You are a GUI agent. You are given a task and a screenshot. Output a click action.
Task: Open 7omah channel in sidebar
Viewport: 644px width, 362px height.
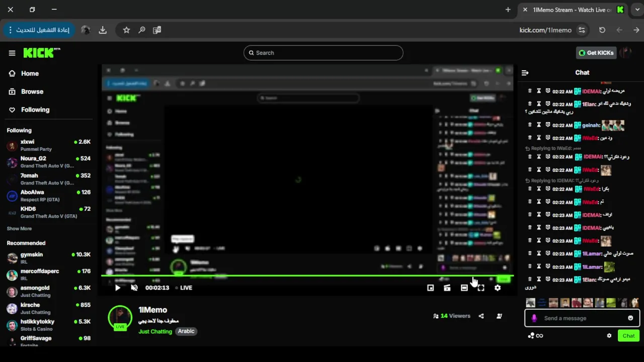(48, 179)
